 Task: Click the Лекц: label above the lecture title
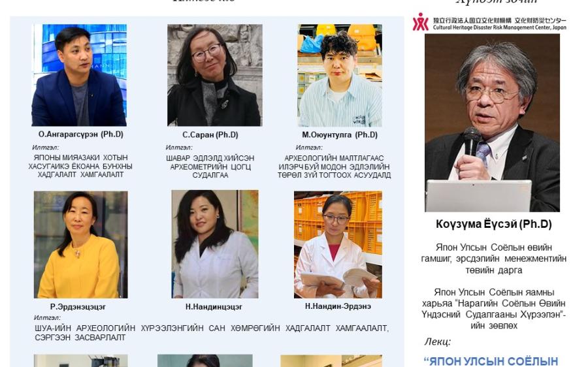click(438, 342)
